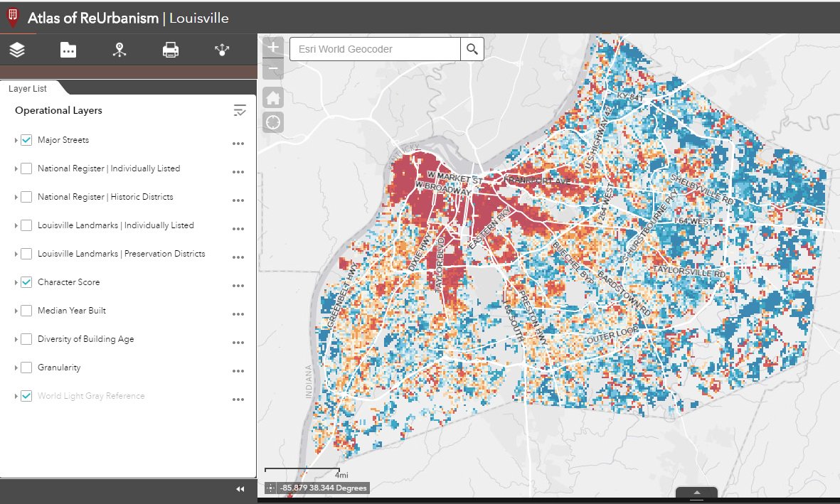The image size is (840, 504).
Task: Zoom in using the plus button
Action: 273,46
